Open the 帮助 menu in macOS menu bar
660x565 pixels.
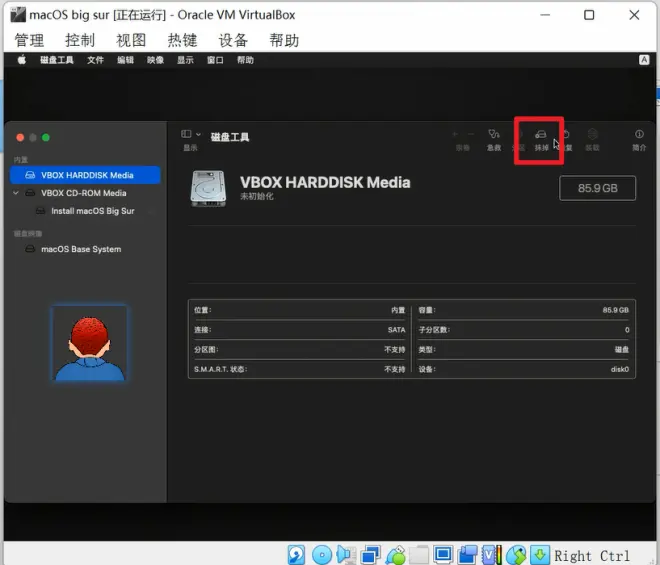[x=245, y=60]
